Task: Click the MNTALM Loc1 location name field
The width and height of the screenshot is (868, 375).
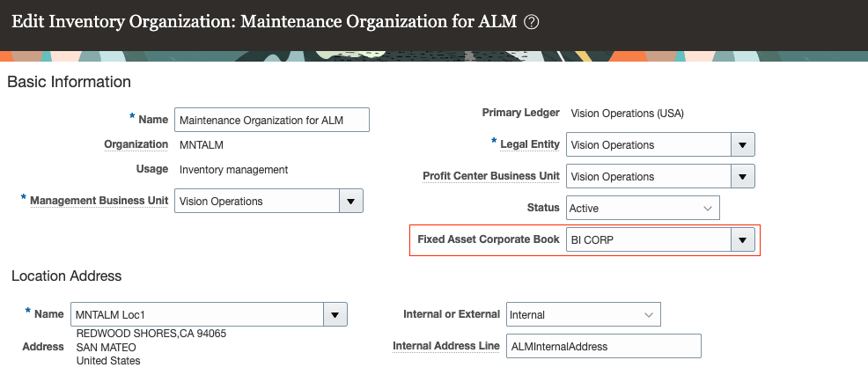Action: click(198, 314)
